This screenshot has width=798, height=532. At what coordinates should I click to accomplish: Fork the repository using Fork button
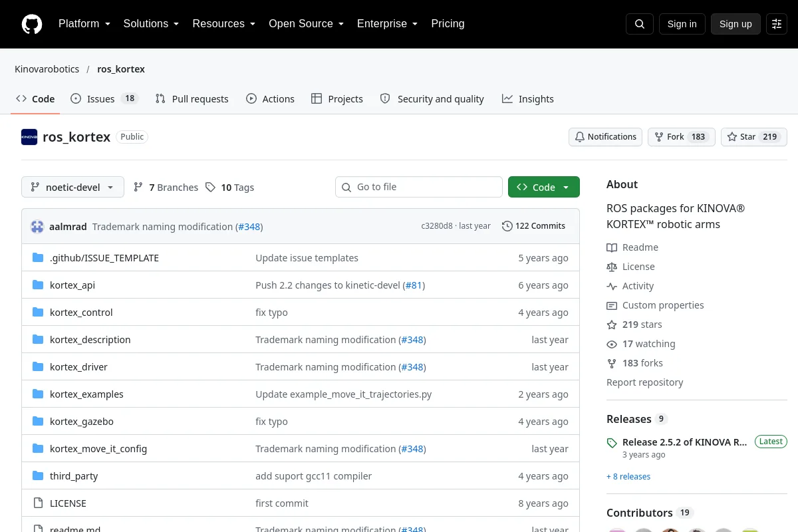point(682,137)
